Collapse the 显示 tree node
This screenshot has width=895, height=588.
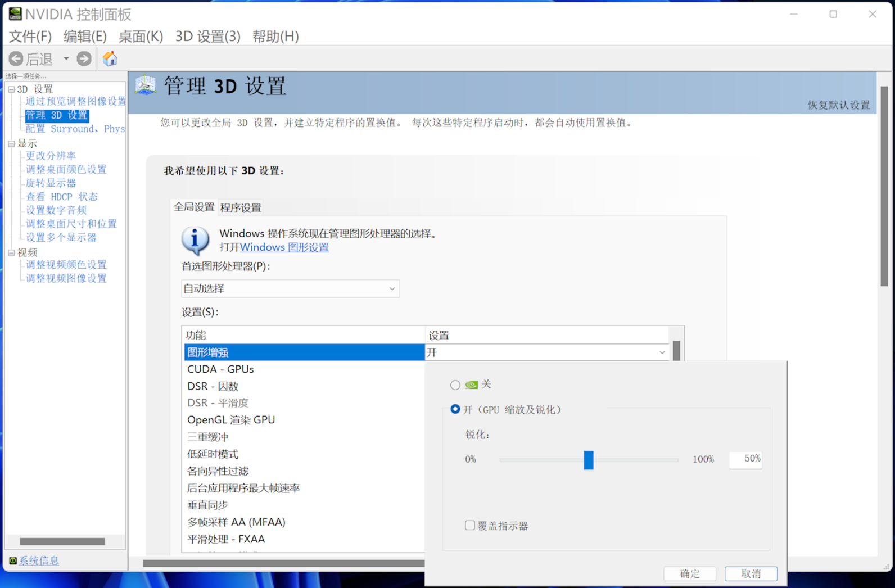click(x=11, y=143)
